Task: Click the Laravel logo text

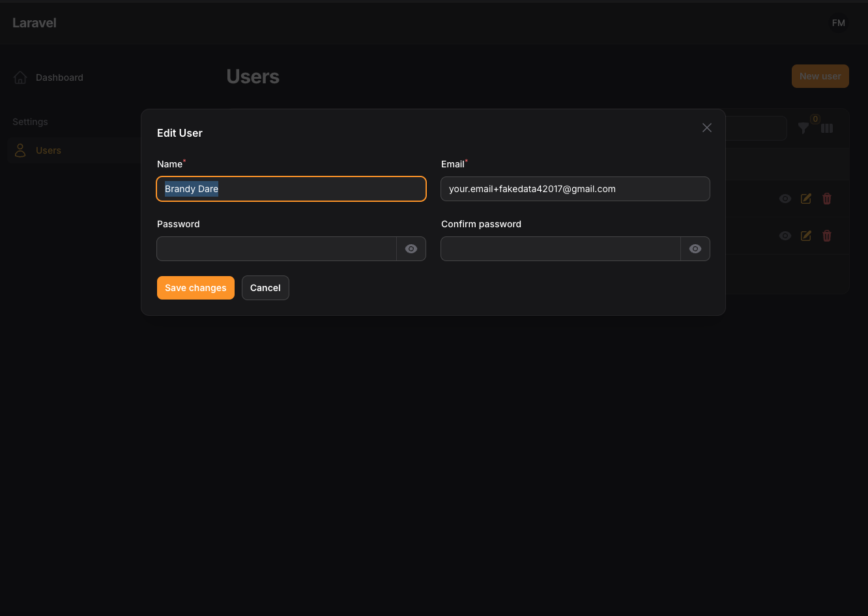Action: pos(35,23)
